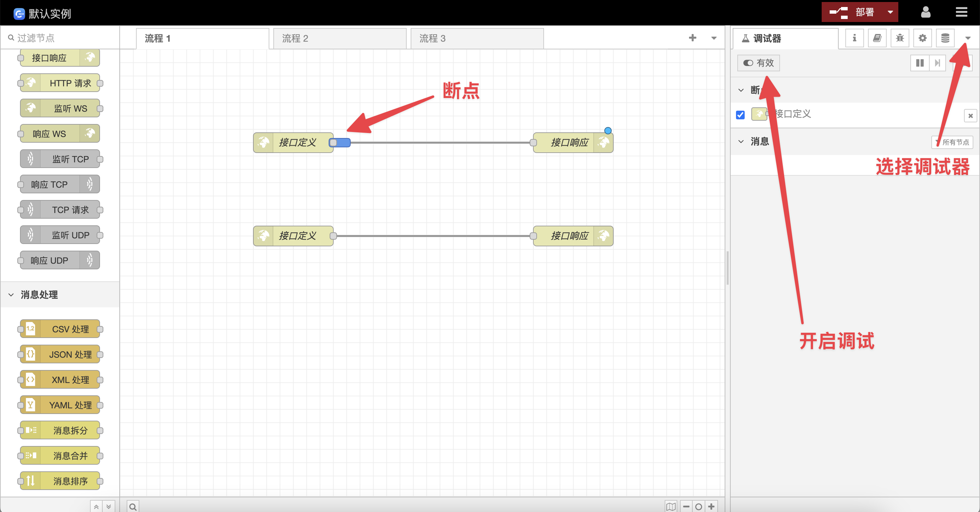
Task: Click the pause debugger button
Action: 920,63
